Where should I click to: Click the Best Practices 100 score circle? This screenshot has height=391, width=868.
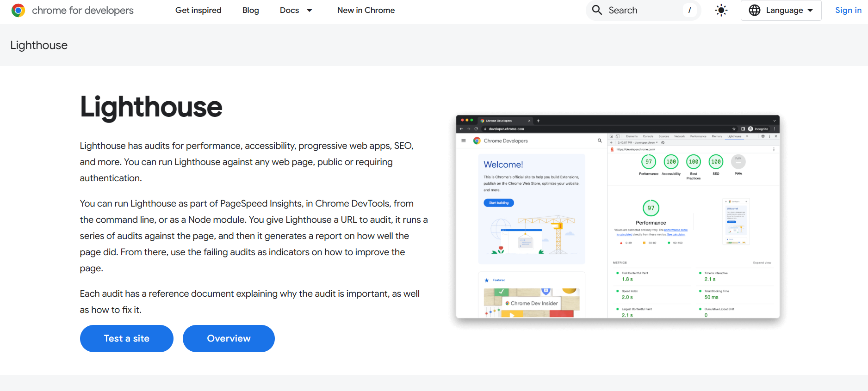tap(694, 162)
